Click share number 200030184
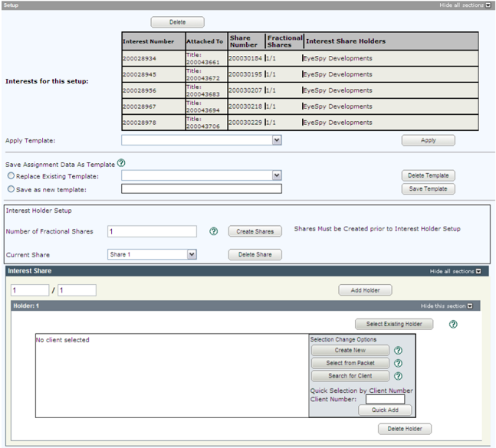496x448 pixels. click(245, 58)
